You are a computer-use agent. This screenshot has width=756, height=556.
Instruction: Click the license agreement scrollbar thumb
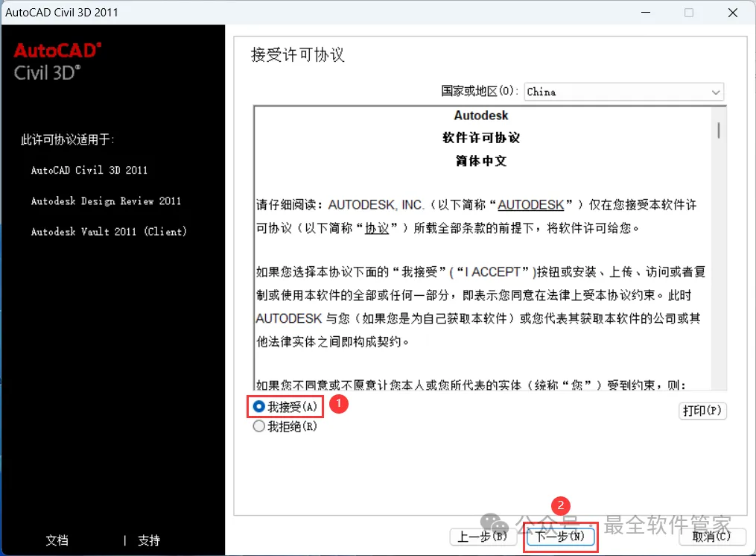point(719,130)
